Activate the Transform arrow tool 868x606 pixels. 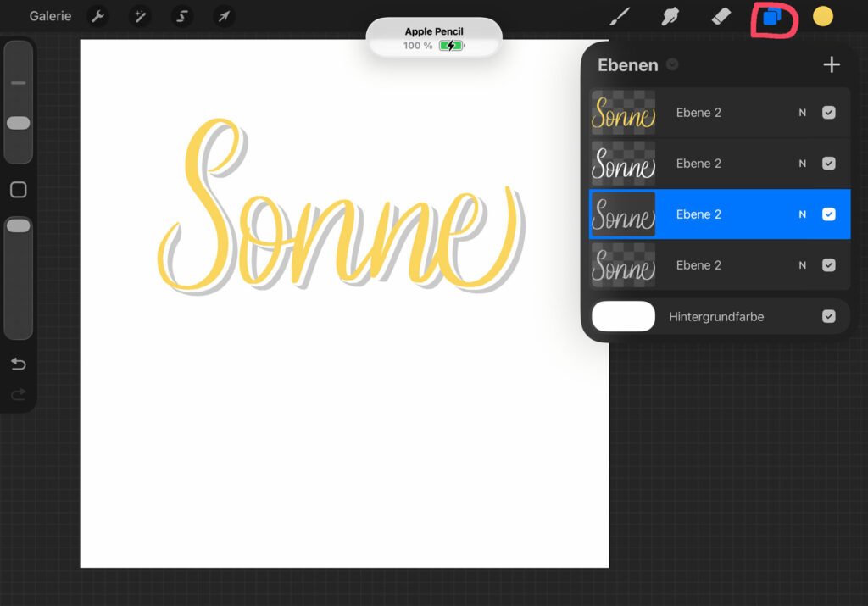click(x=224, y=16)
